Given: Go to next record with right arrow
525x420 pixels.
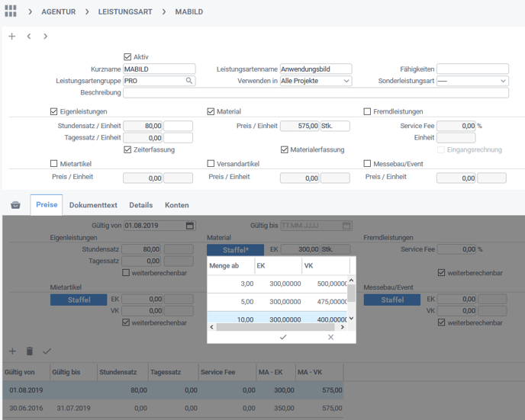Looking at the screenshot, I should coord(46,37).
